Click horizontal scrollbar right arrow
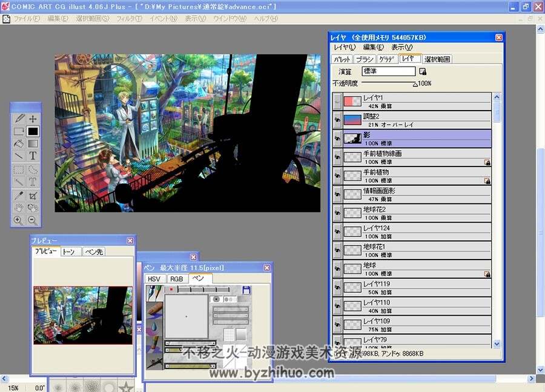This screenshot has width=545, height=392. click(532, 379)
